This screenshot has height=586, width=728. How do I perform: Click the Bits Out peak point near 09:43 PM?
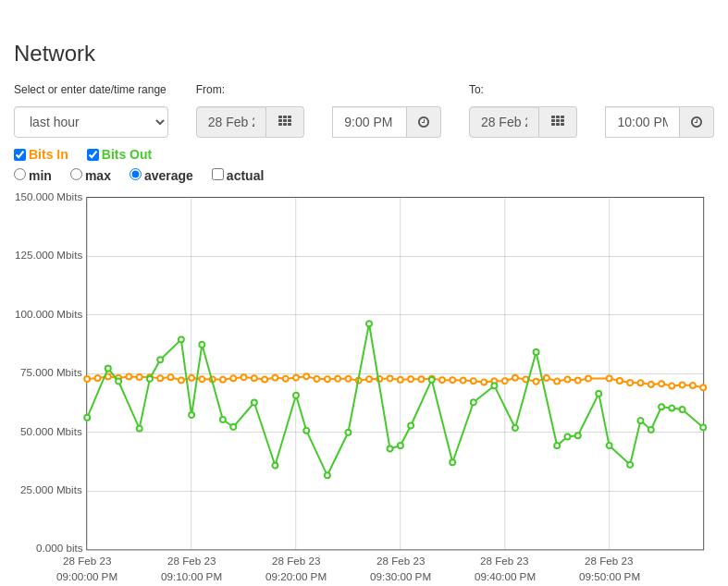[x=537, y=352]
